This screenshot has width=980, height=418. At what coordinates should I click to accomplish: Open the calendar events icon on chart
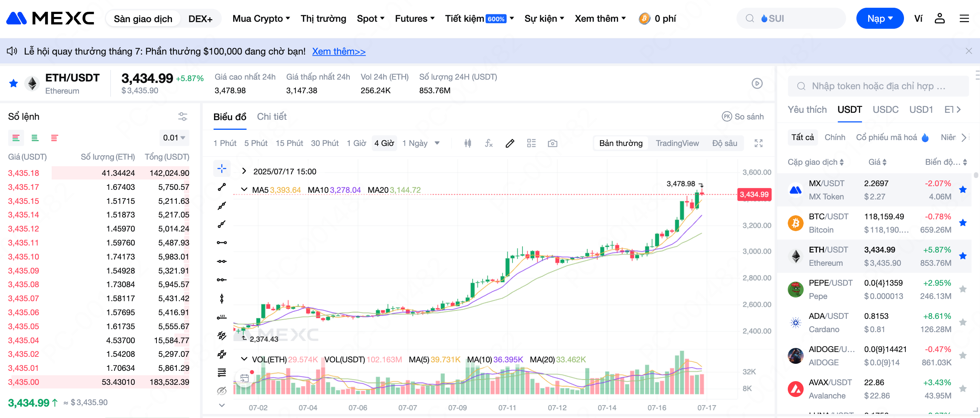[245, 378]
